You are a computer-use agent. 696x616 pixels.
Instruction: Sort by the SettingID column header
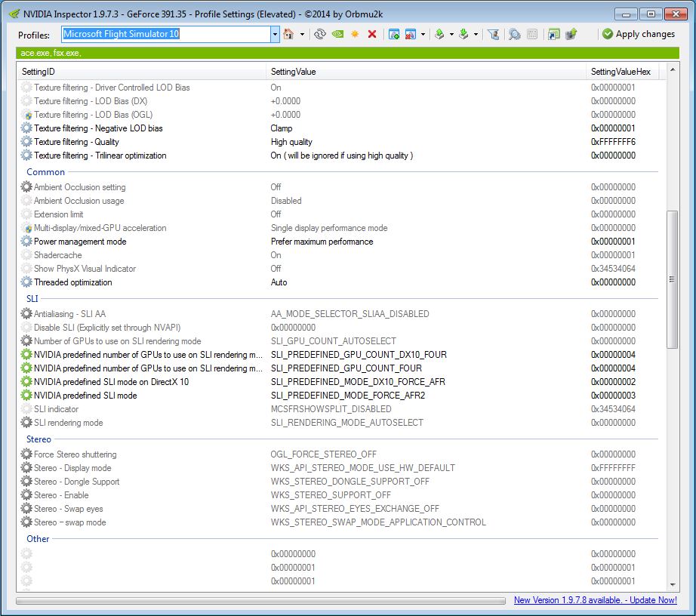point(142,72)
